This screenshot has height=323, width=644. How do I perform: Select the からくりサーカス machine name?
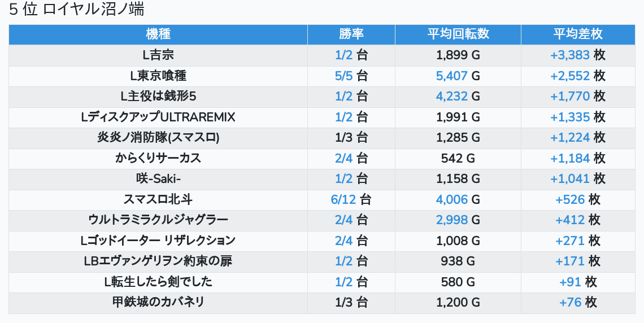point(158,158)
